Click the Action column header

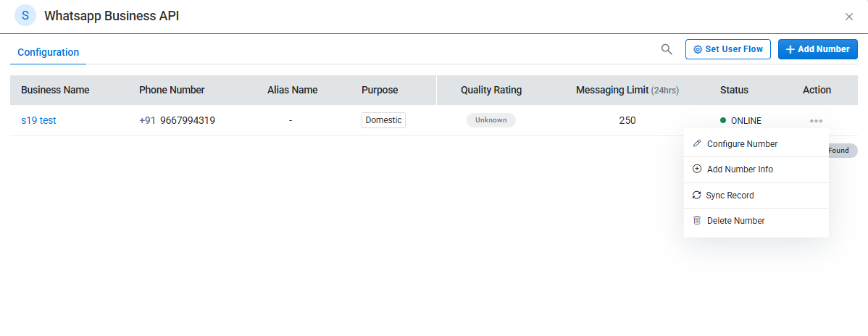click(x=817, y=91)
